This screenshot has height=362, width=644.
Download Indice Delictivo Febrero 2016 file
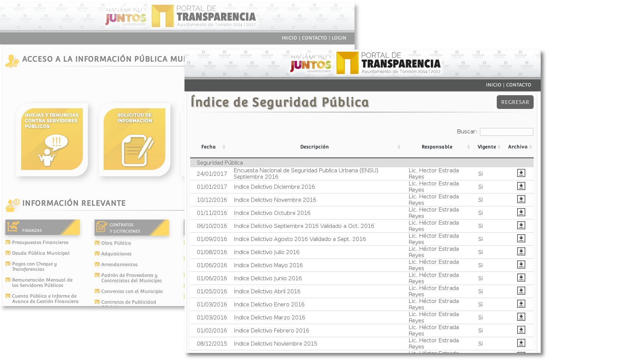[x=521, y=330]
